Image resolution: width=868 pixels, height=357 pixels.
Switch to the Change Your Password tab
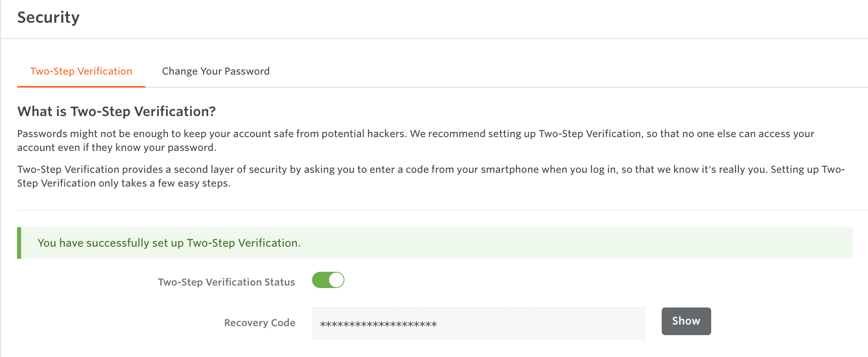pyautogui.click(x=215, y=71)
